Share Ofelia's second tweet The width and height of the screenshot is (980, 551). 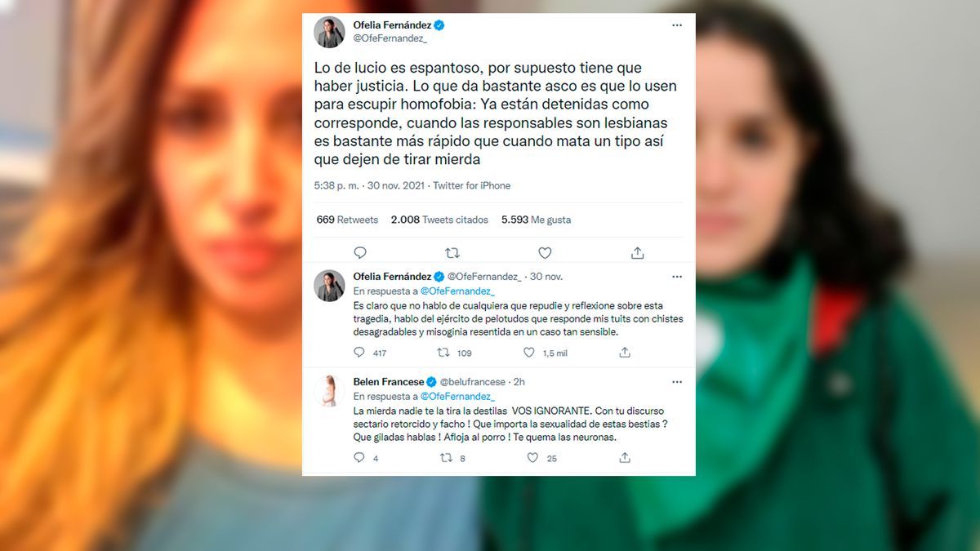coord(625,353)
